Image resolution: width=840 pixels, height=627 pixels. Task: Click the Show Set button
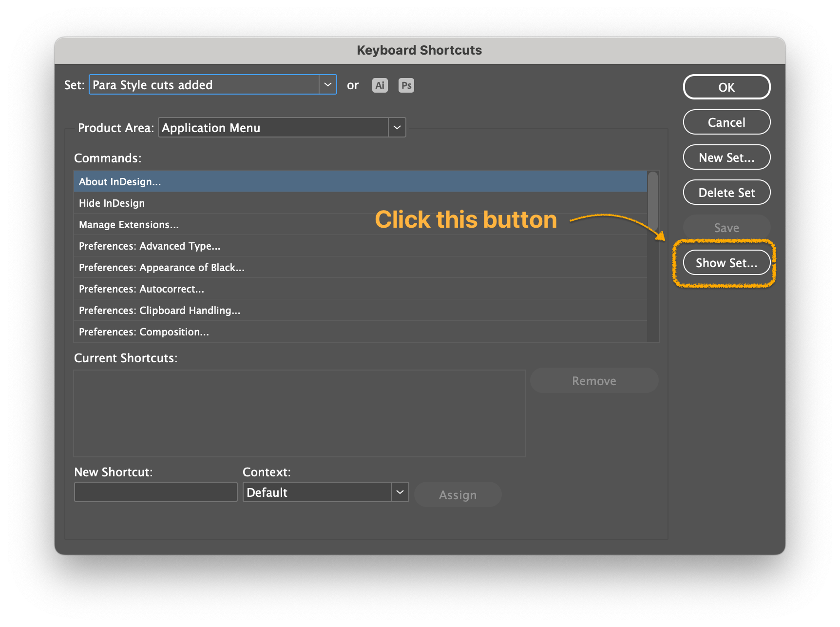click(x=725, y=262)
